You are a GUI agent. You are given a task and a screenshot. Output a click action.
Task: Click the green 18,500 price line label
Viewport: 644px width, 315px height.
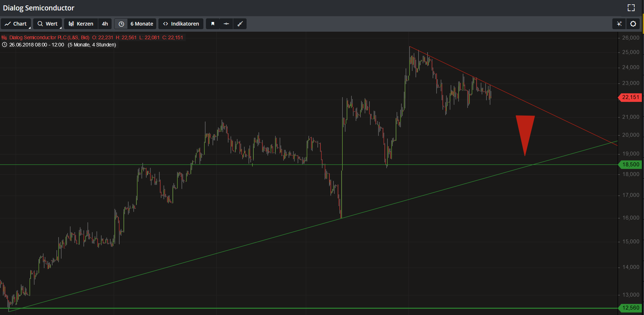click(630, 165)
